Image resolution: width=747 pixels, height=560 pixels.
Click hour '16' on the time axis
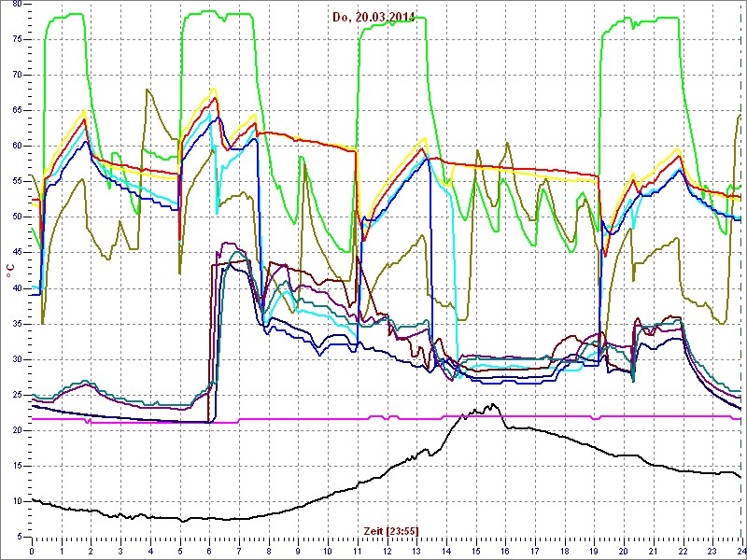(x=504, y=550)
